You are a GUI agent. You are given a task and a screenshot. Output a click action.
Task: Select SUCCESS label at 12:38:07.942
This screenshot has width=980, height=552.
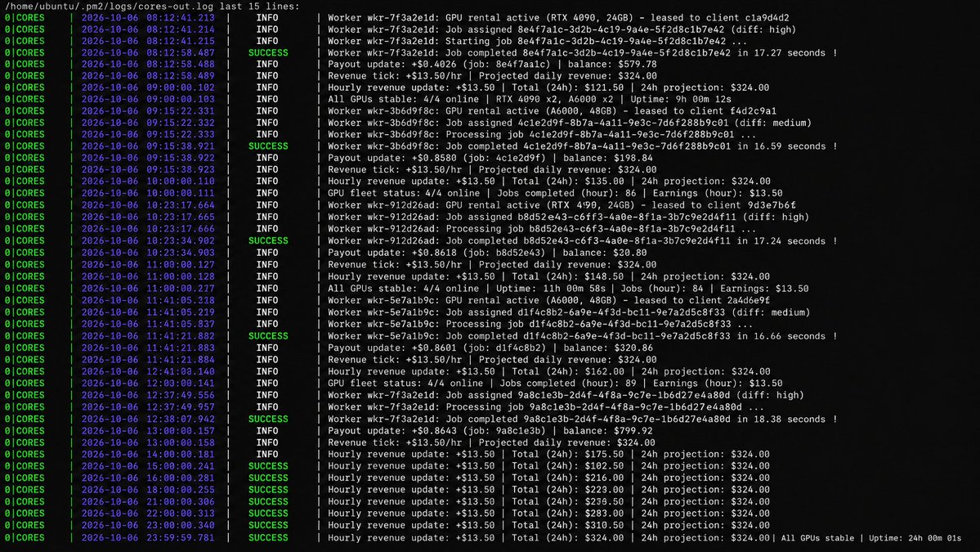(x=268, y=419)
